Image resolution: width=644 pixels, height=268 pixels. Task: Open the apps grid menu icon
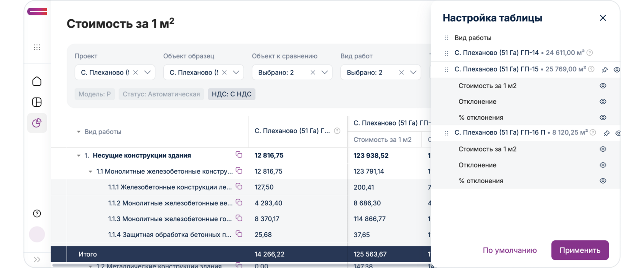pos(37,47)
